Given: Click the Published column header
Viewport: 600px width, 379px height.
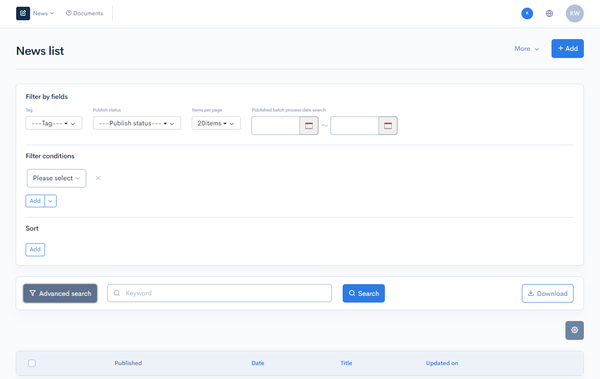Looking at the screenshot, I should [x=128, y=363].
